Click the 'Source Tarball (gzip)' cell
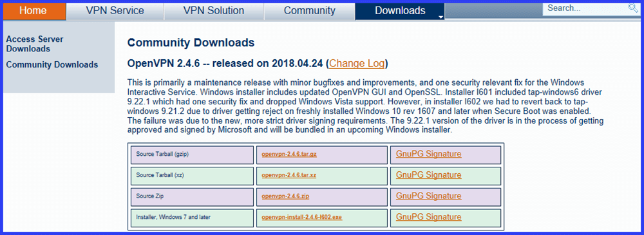This screenshot has width=644, height=235. [192, 155]
